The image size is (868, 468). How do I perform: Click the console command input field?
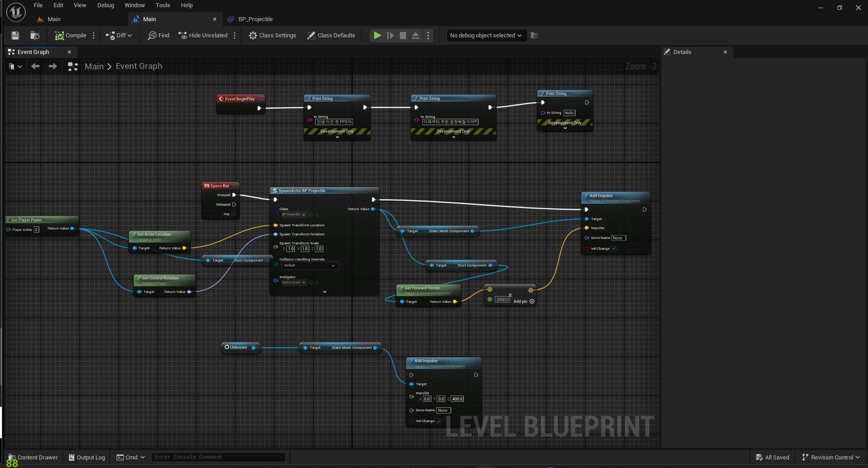(218, 457)
